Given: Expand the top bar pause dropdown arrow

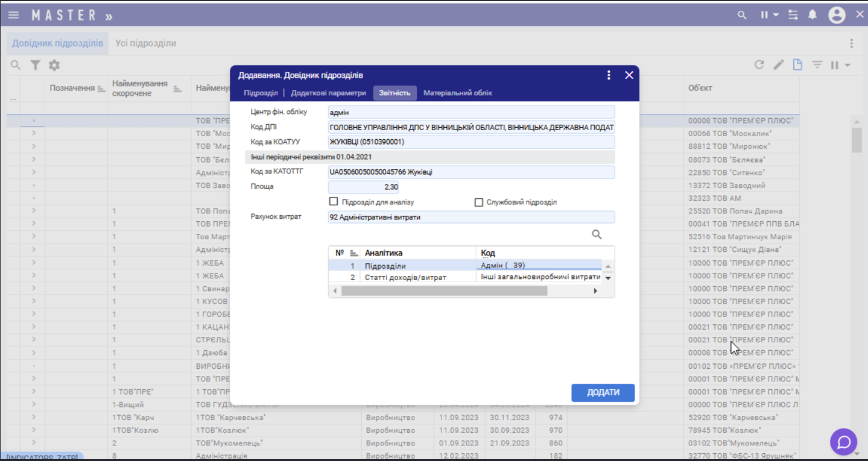Looking at the screenshot, I should (776, 15).
